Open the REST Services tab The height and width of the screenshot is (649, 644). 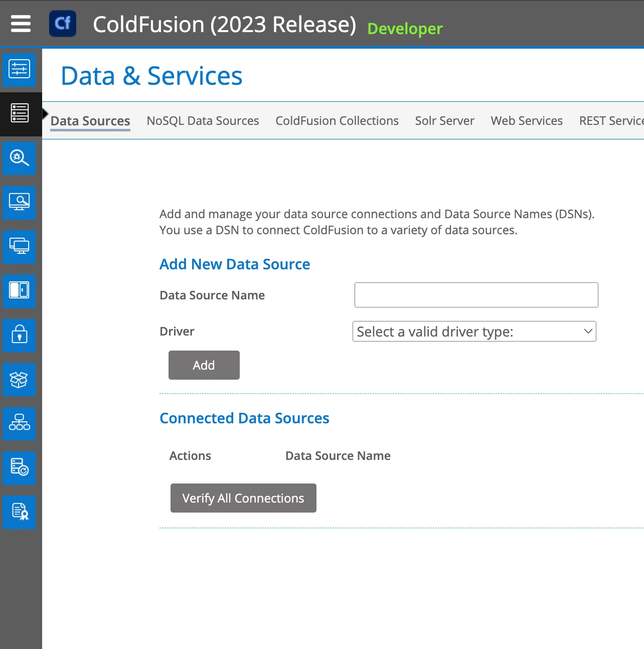611,121
